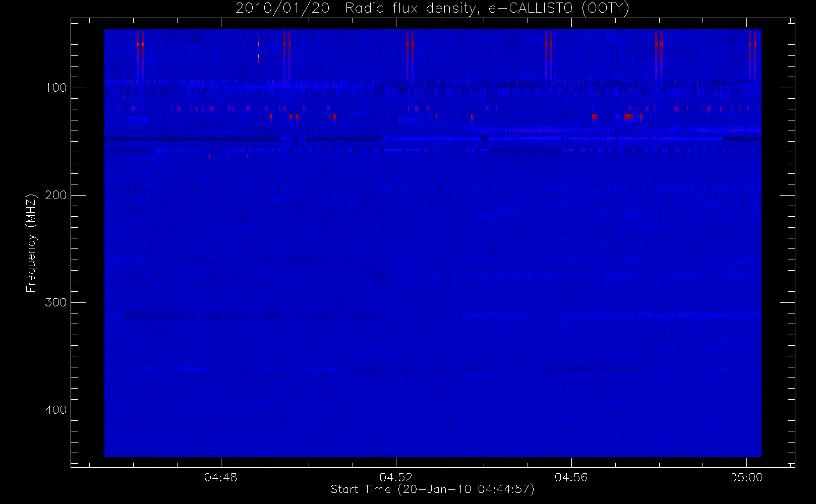Select the 200 frequency tick label
This screenshot has width=816, height=504.
tap(56, 195)
